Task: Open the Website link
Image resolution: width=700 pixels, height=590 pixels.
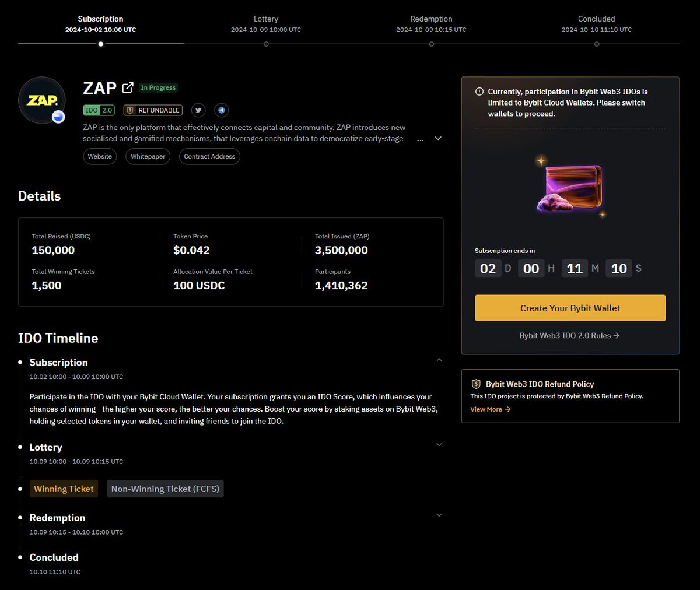Action: (100, 156)
